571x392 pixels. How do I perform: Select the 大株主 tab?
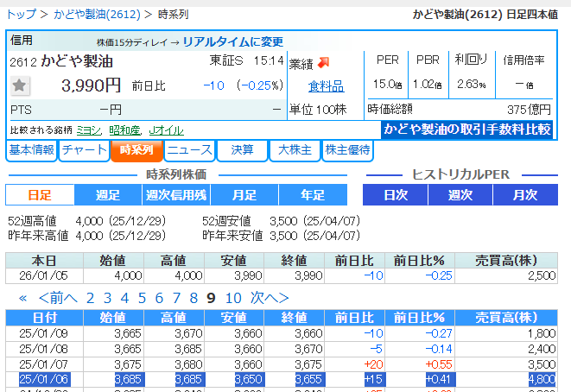(294, 150)
